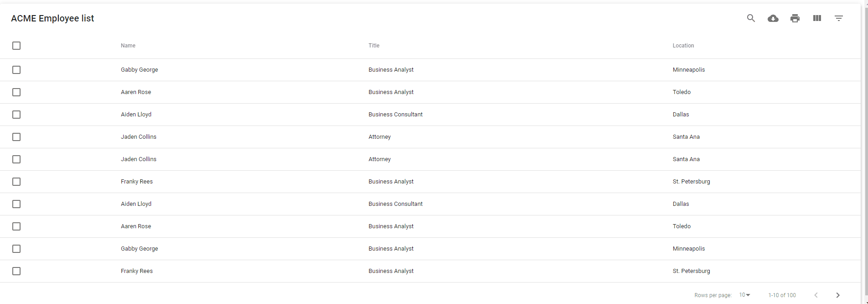This screenshot has height=304, width=868.
Task: Click the previous page arrow
Action: [816, 295]
